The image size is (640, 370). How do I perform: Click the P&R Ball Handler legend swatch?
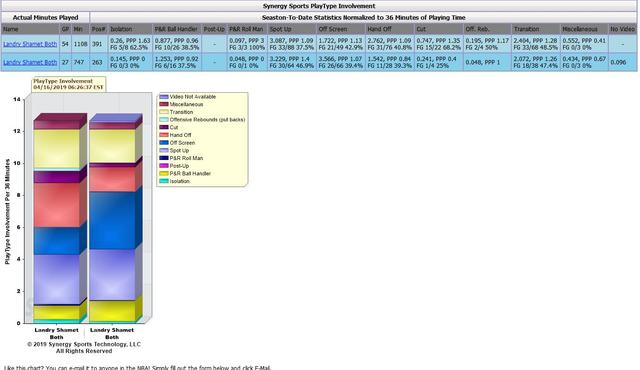[x=164, y=173]
